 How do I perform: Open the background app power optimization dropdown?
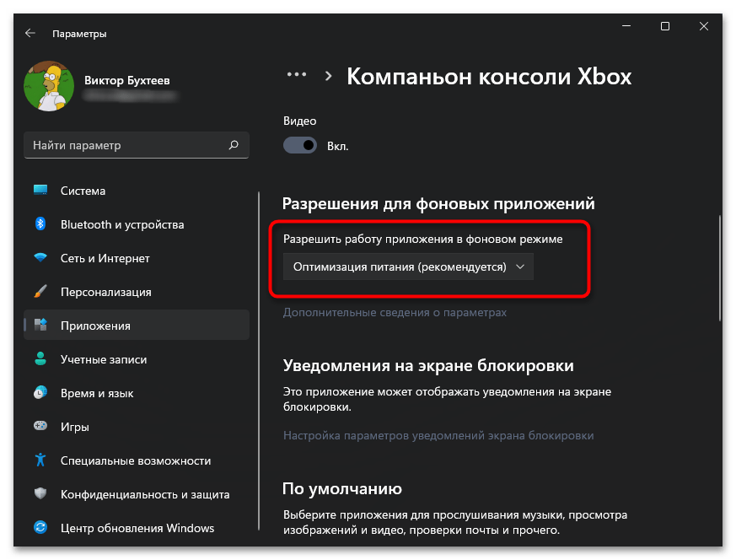coord(408,267)
